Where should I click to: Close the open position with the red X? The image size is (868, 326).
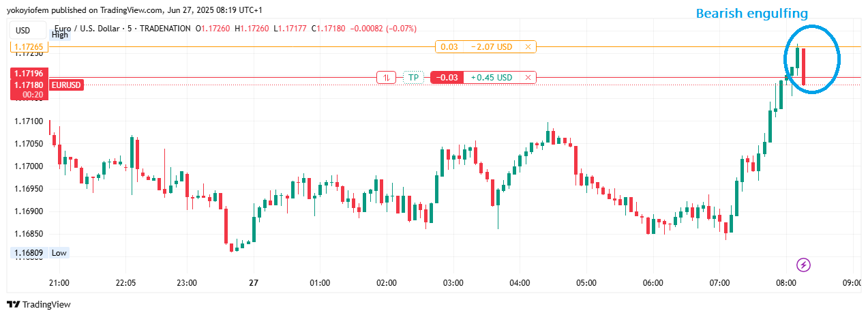coord(528,78)
